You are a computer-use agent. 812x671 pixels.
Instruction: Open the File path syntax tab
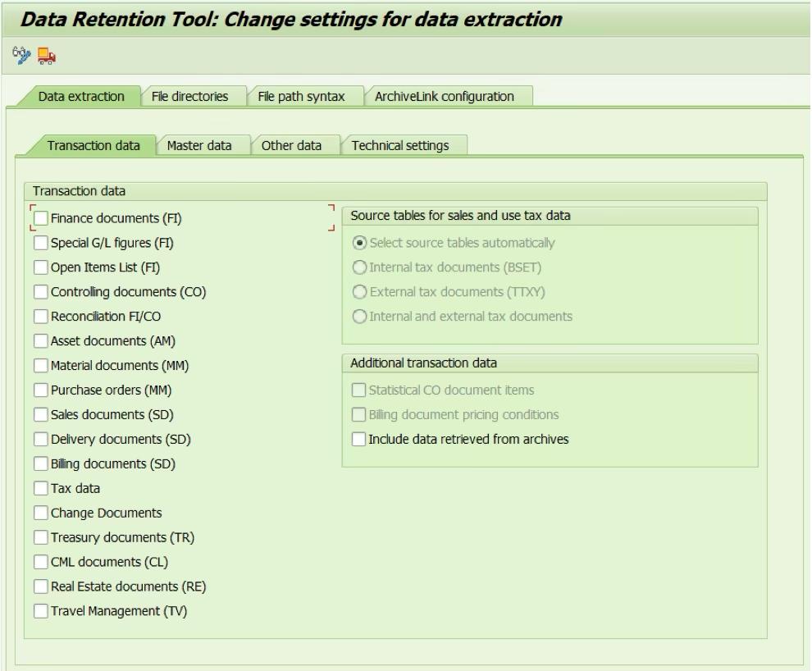[301, 96]
